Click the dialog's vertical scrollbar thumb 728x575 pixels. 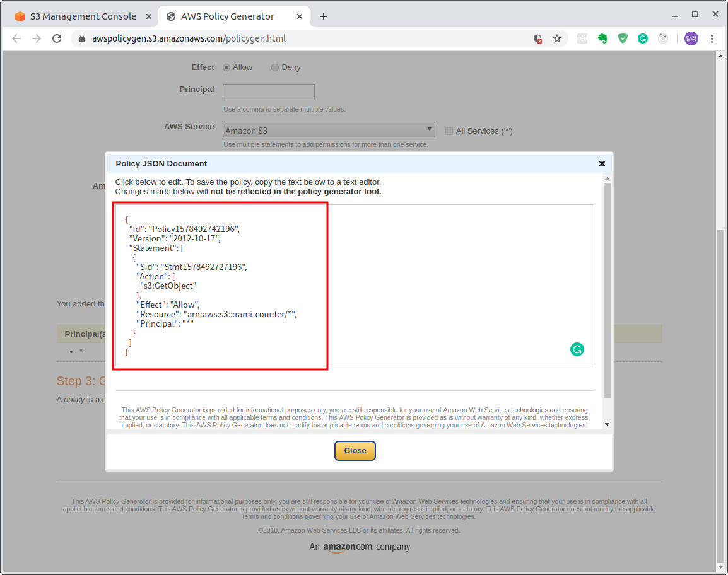click(607, 290)
